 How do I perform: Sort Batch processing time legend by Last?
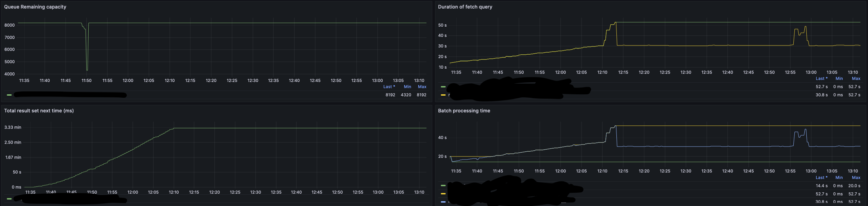pyautogui.click(x=821, y=178)
